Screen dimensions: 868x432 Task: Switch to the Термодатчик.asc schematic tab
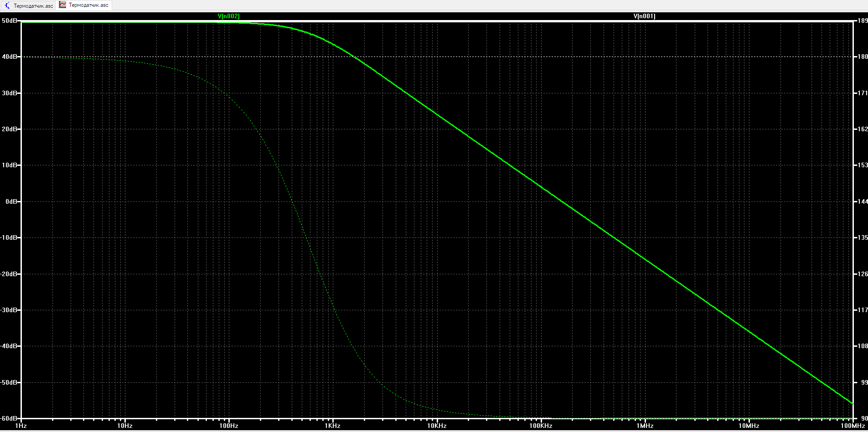point(29,5)
